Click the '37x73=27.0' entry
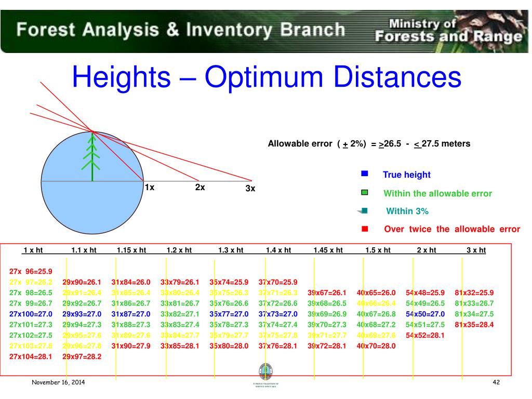This screenshot has width=532, height=399. (x=278, y=314)
